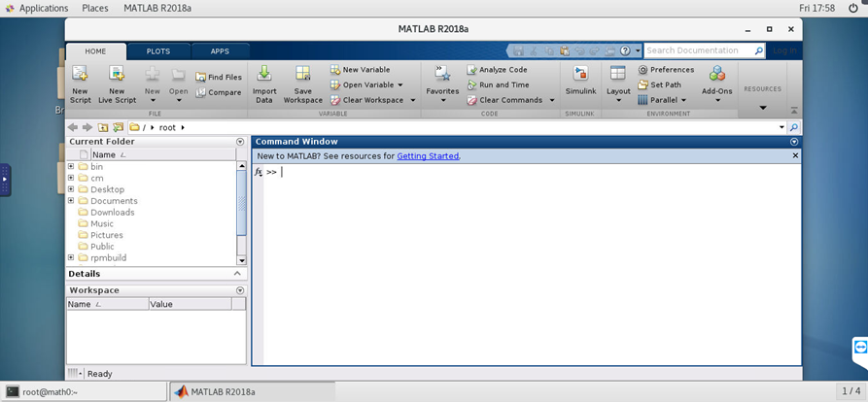868x402 pixels.
Task: Open the Help question mark icon
Action: pos(625,50)
